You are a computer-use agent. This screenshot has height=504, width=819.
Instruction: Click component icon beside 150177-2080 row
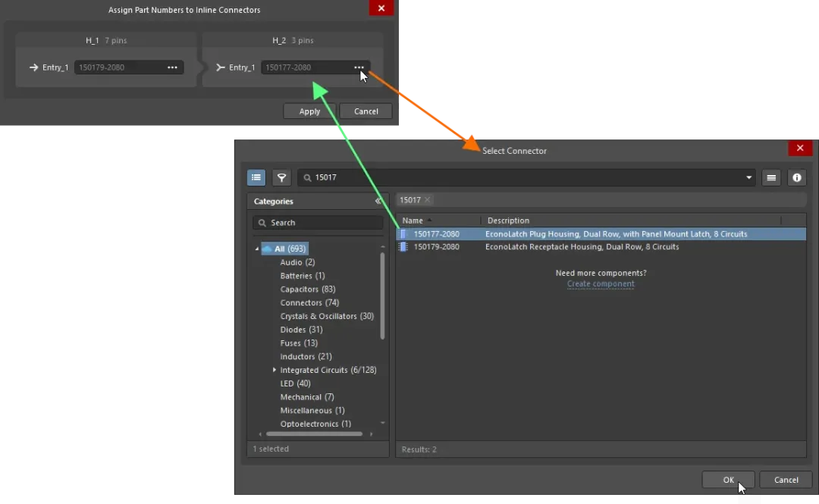(403, 234)
